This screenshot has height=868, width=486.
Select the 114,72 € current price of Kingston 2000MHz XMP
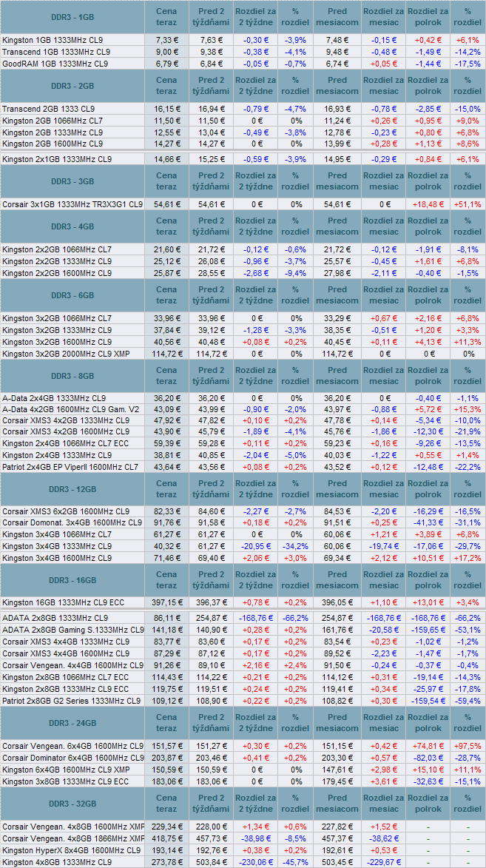tap(166, 353)
